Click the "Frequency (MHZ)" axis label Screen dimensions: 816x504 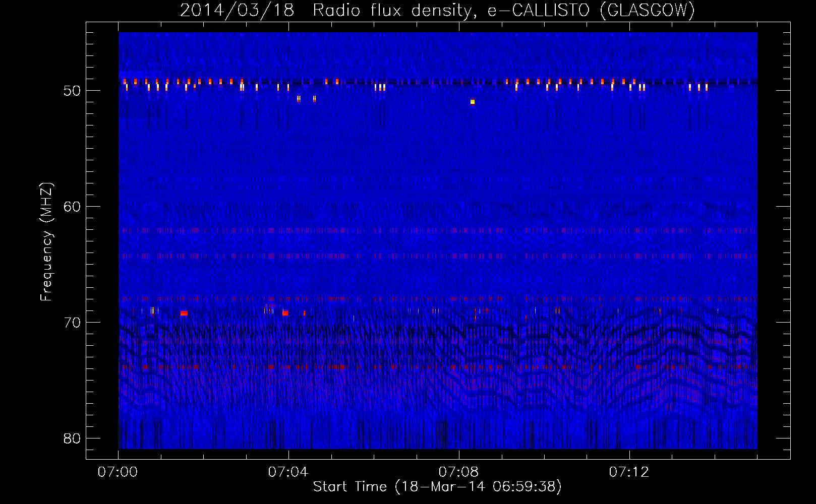pyautogui.click(x=46, y=242)
